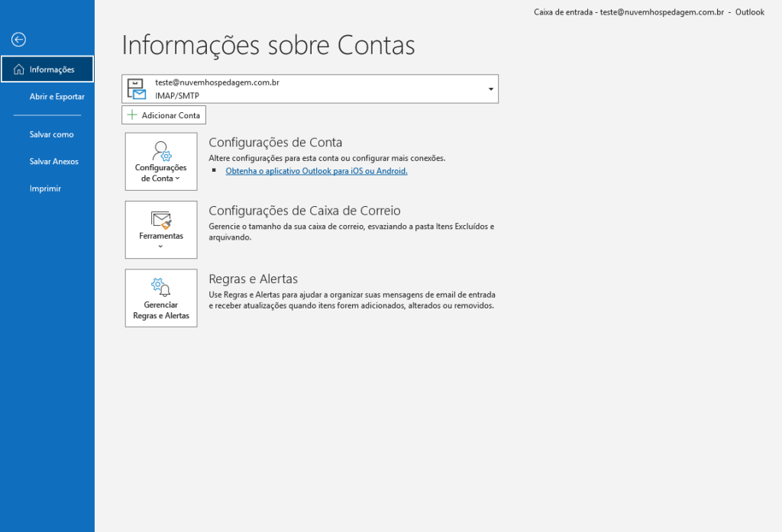The height and width of the screenshot is (532, 782).
Task: Open the Abrir e Exportar menu item
Action: point(57,97)
